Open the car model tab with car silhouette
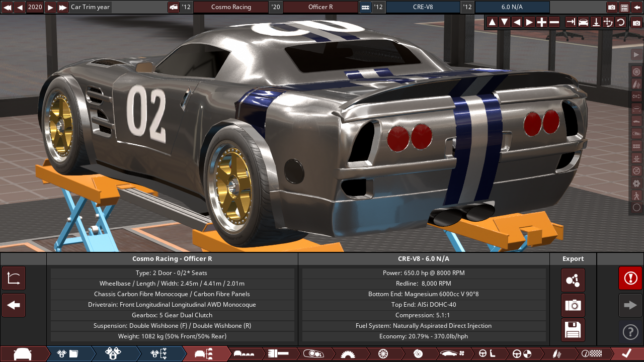644x362 pixels. click(x=24, y=354)
